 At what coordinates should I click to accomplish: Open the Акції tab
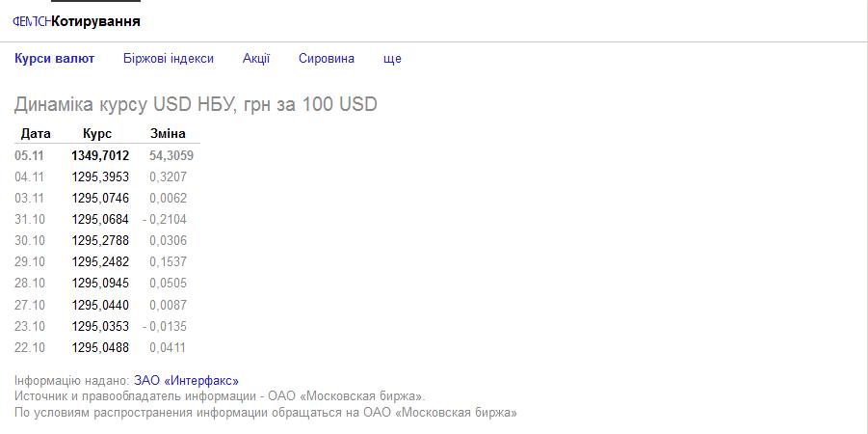(x=256, y=58)
